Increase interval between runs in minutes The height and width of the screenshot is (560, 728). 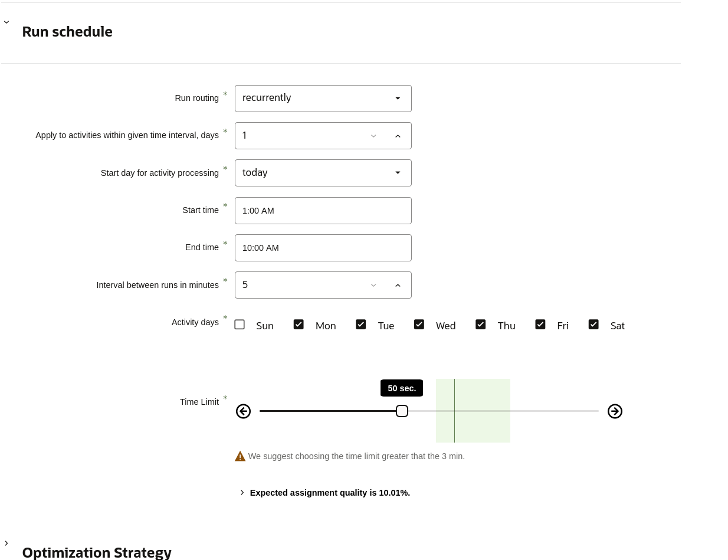point(398,285)
